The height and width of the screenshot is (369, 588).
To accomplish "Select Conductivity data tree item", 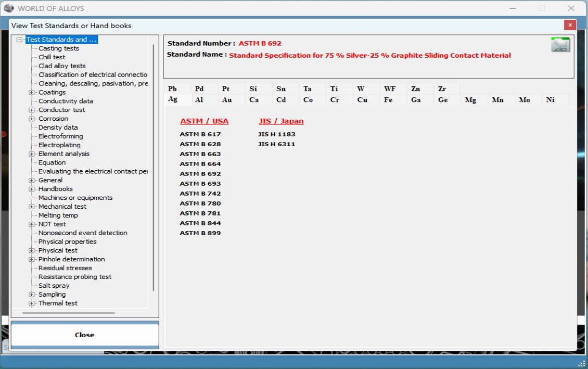I will click(x=66, y=101).
